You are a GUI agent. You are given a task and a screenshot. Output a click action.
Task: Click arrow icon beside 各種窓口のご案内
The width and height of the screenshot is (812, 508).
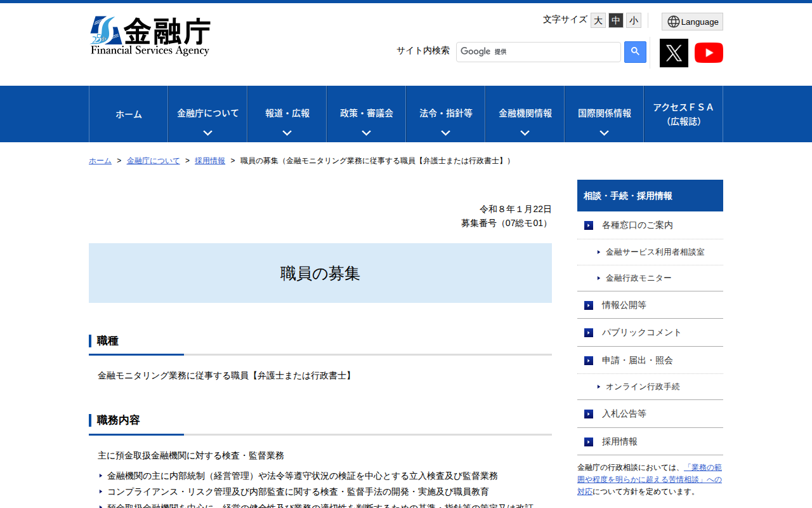click(589, 225)
